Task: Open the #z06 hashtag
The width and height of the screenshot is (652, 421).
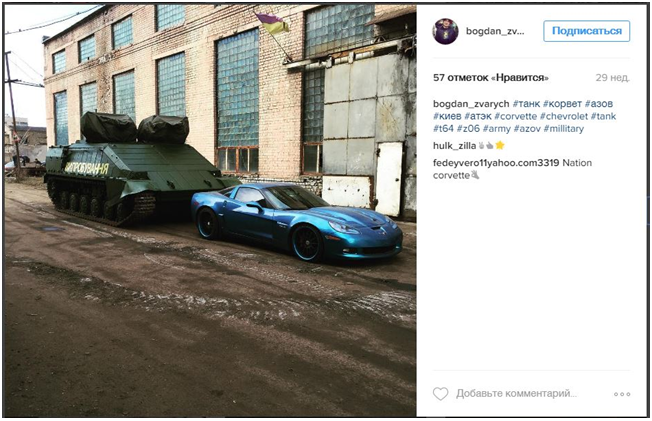Action: (468, 129)
